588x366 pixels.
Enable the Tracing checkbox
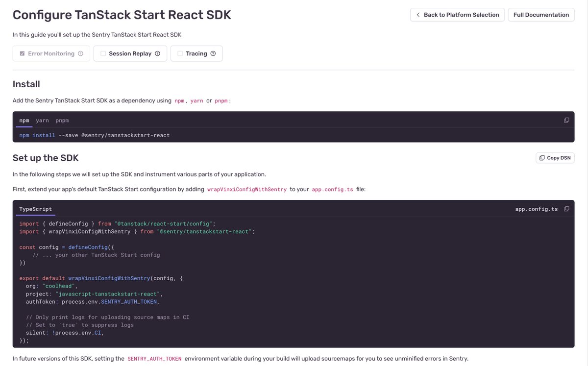[x=180, y=53]
